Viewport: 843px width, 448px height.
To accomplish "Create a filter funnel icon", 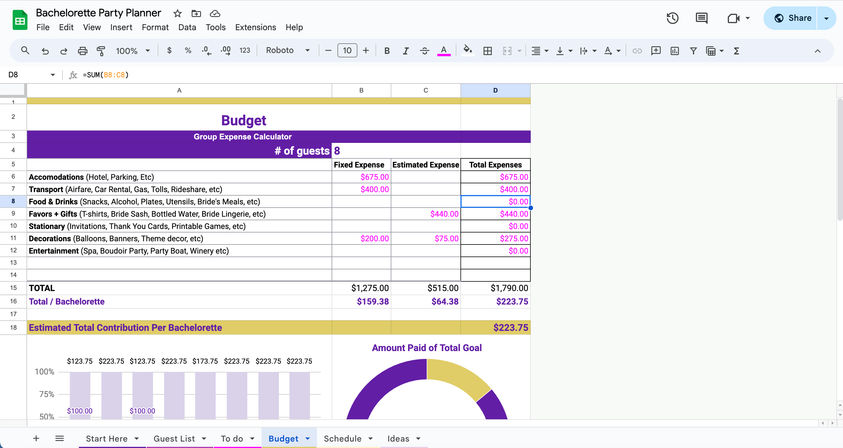I will (694, 51).
